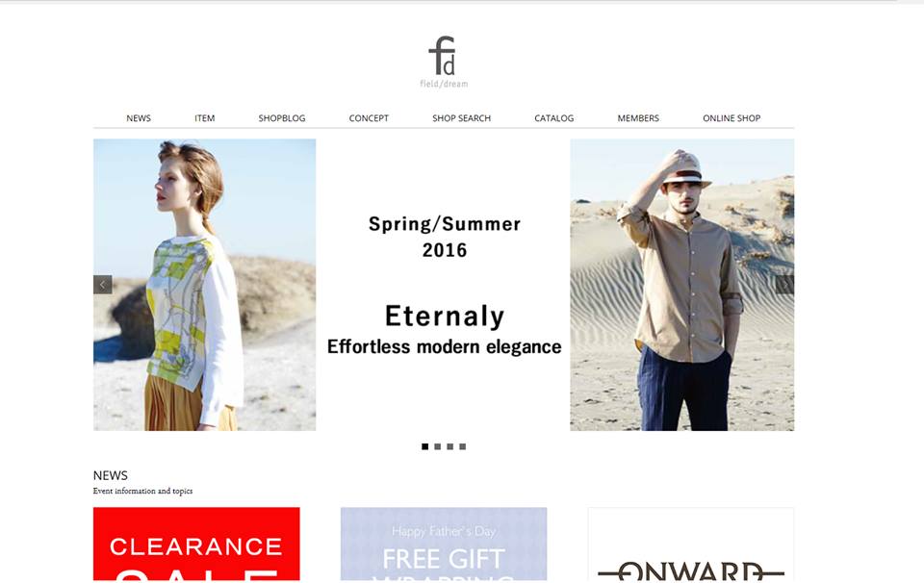Click the field/dream fd logo
Viewport: 924px width, 583px height.
point(444,62)
